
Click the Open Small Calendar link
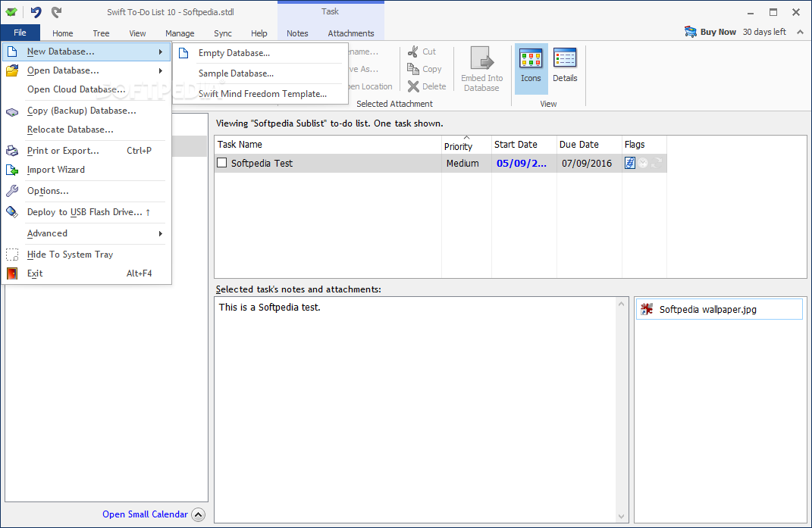point(145,514)
